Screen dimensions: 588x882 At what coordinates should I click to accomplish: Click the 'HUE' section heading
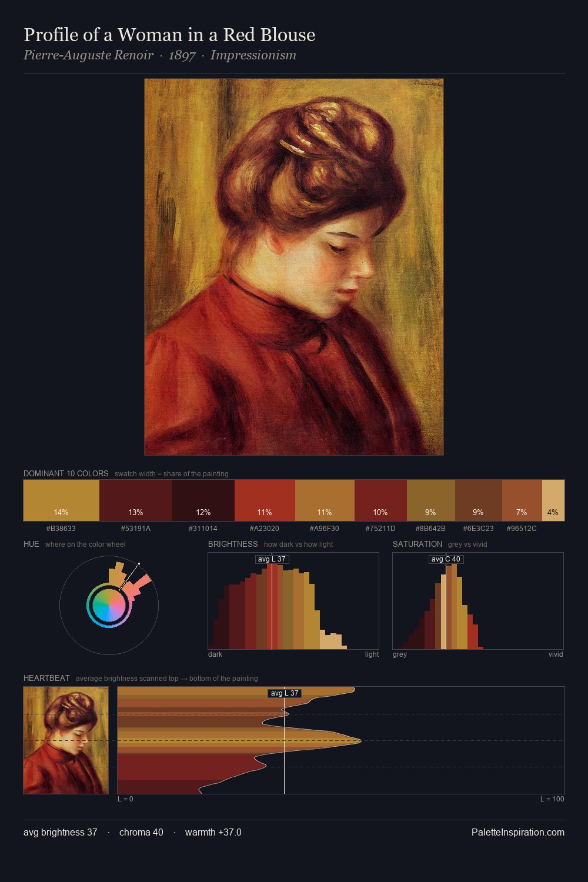31,544
